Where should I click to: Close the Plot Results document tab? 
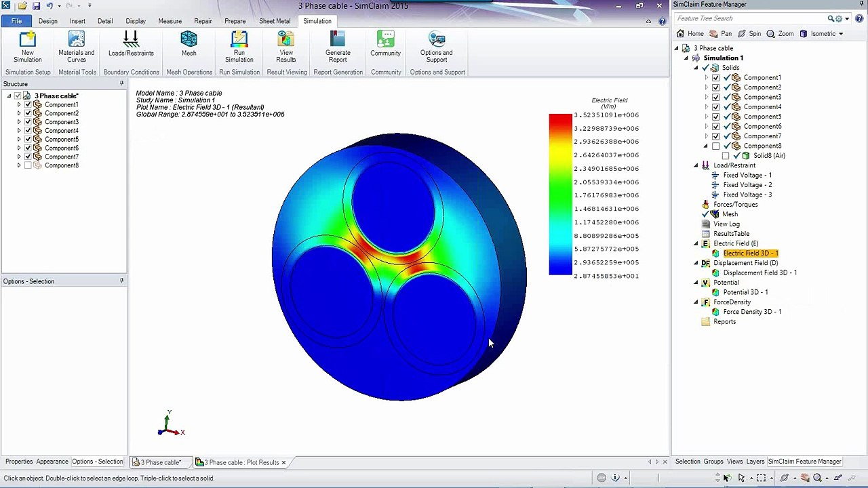pos(283,462)
